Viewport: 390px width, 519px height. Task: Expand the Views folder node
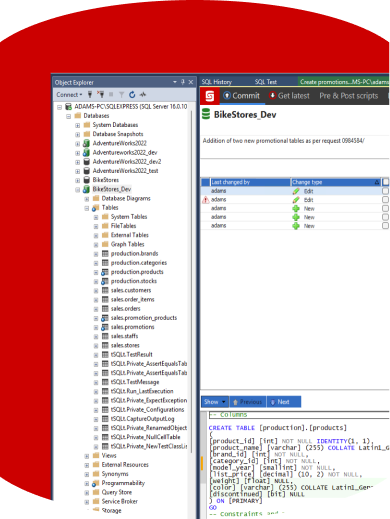pos(87,456)
